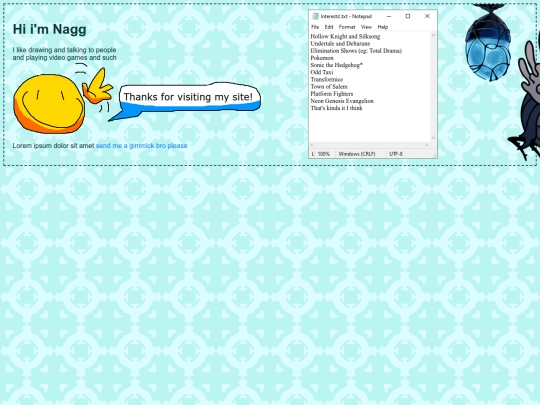
Task: Click the Notepad horizontal scrollbar left arrow
Action: pyautogui.click(x=312, y=145)
